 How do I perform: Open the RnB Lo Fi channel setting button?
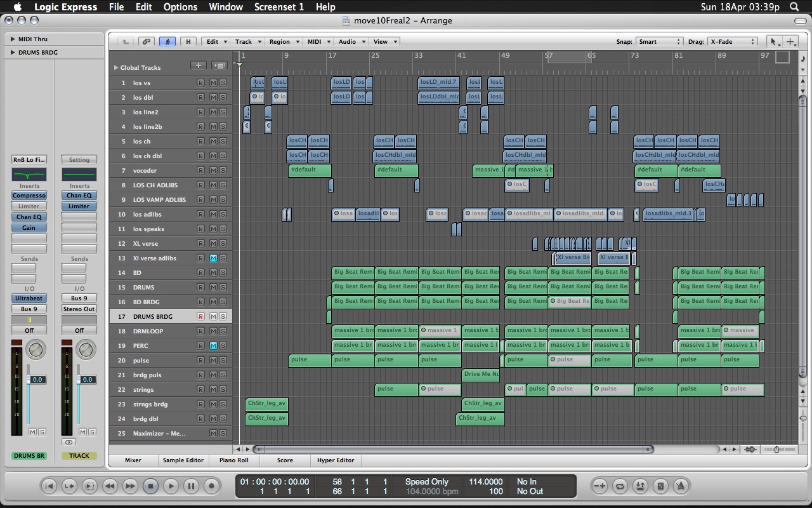coord(29,160)
